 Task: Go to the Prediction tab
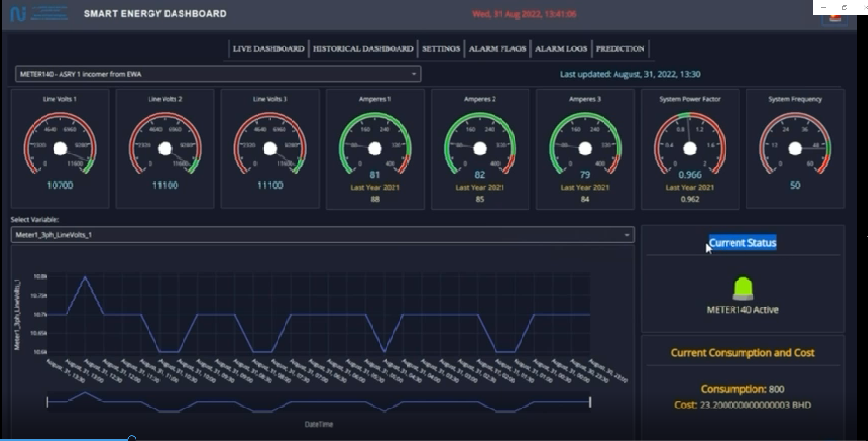coord(620,48)
